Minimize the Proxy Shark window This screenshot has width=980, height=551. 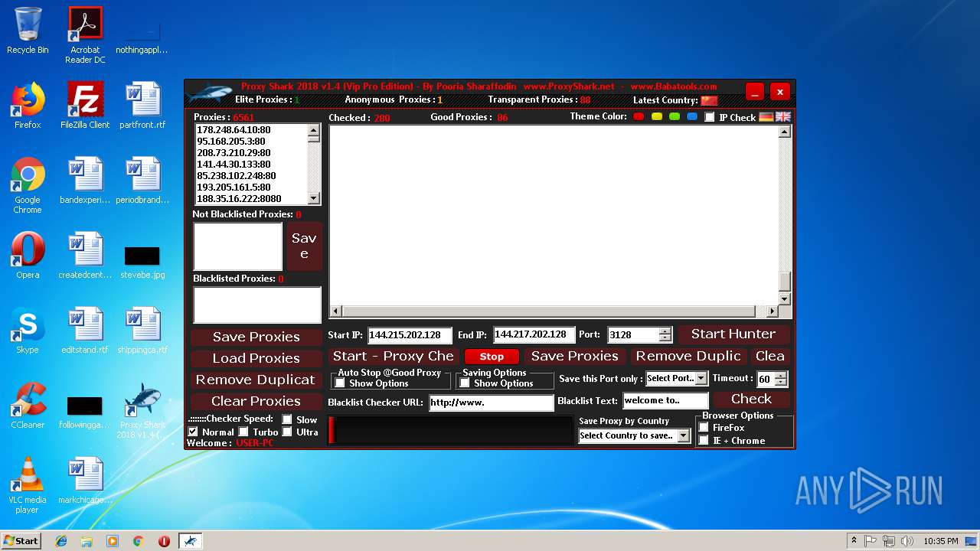[755, 93]
